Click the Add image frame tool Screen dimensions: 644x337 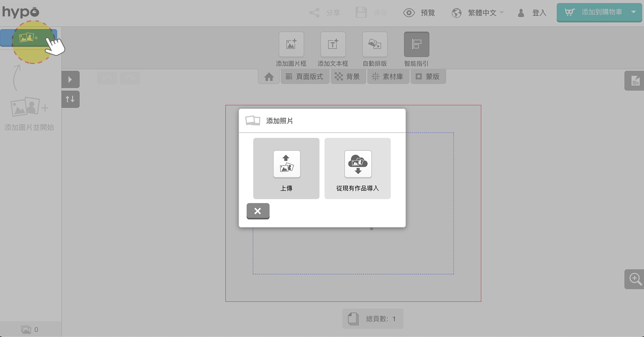[x=291, y=45]
